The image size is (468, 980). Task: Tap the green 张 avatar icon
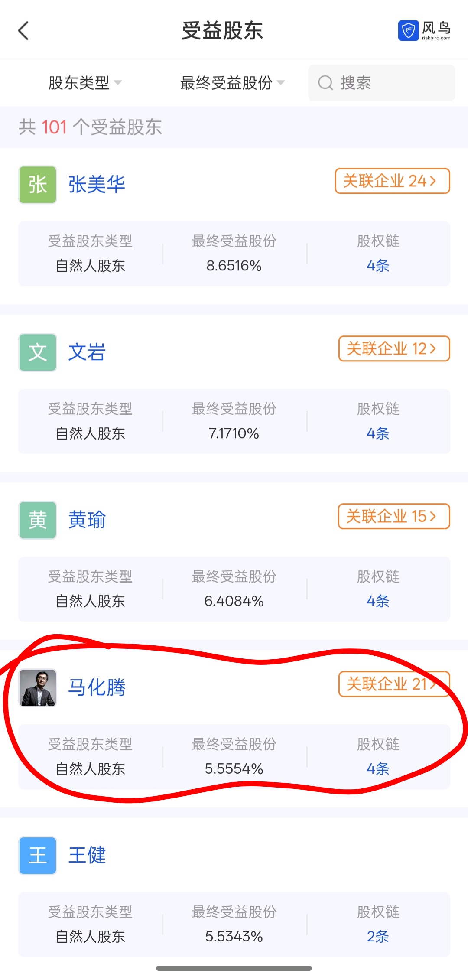point(38,185)
